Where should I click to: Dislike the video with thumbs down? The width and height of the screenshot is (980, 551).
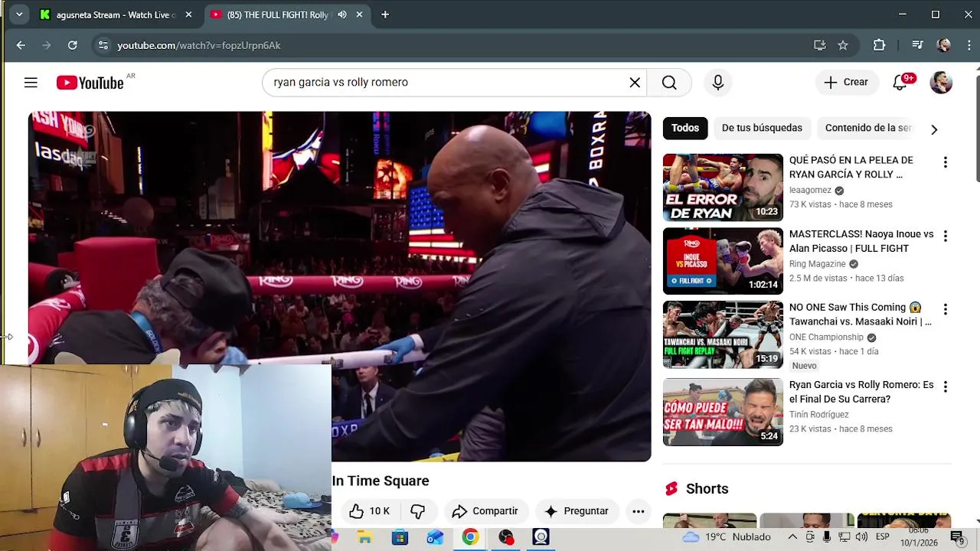click(x=417, y=511)
